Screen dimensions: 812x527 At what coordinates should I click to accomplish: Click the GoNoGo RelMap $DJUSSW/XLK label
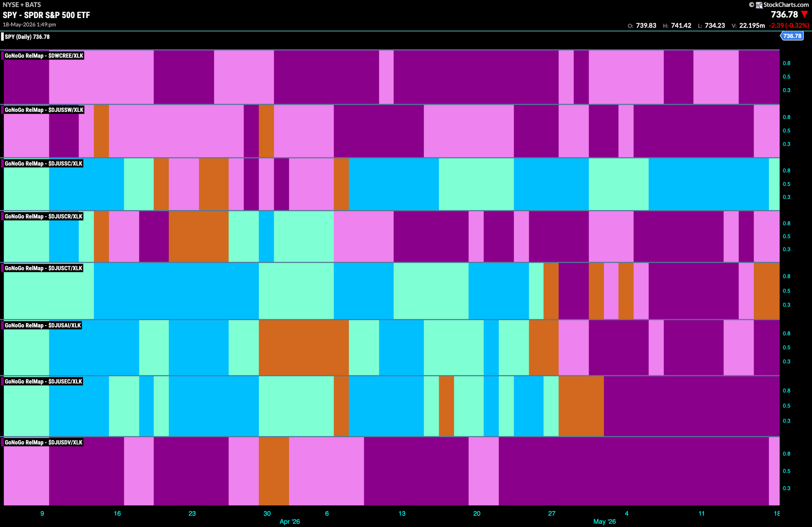point(44,110)
